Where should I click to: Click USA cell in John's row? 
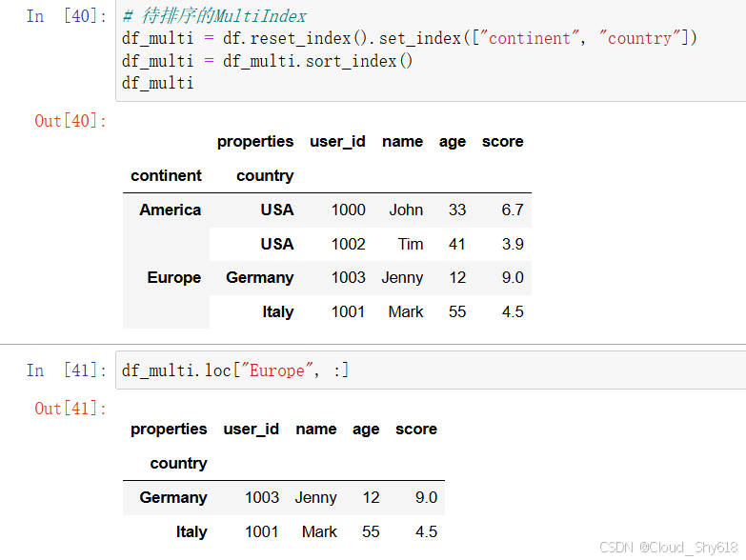click(x=277, y=210)
